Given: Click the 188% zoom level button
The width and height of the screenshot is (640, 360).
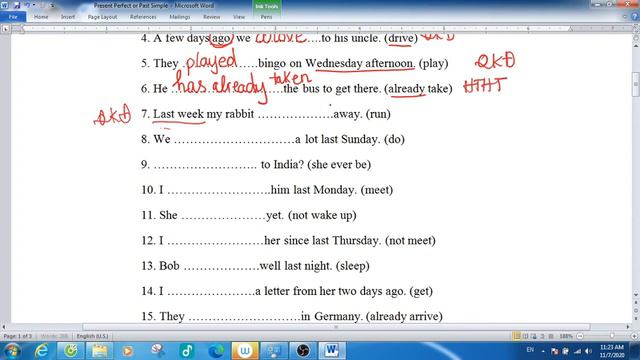Looking at the screenshot, I should [x=566, y=336].
